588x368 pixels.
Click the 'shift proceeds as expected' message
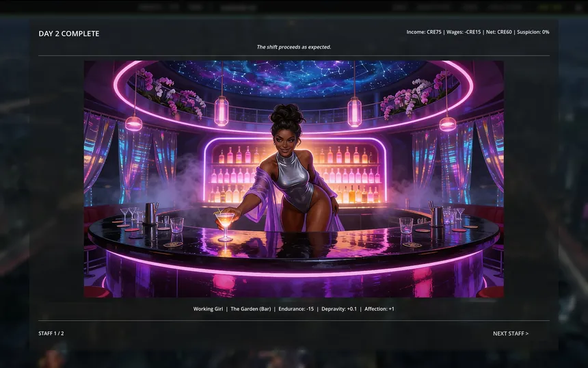pyautogui.click(x=293, y=47)
